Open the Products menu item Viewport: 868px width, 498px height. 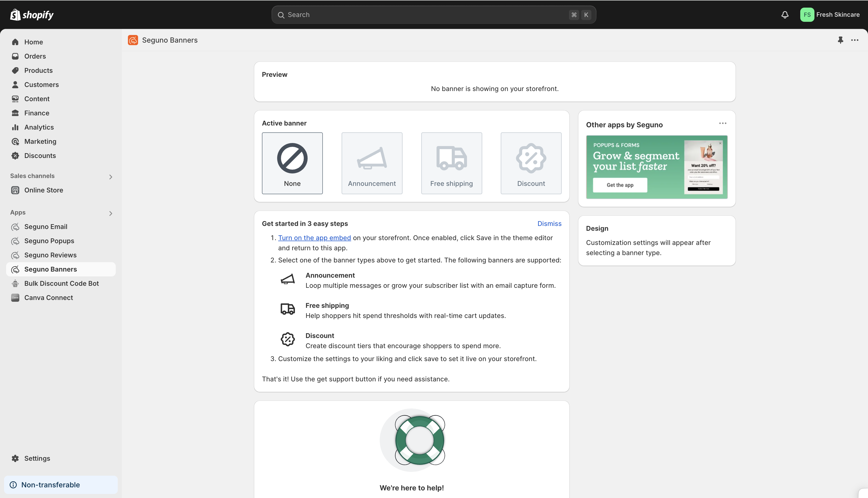(x=38, y=70)
